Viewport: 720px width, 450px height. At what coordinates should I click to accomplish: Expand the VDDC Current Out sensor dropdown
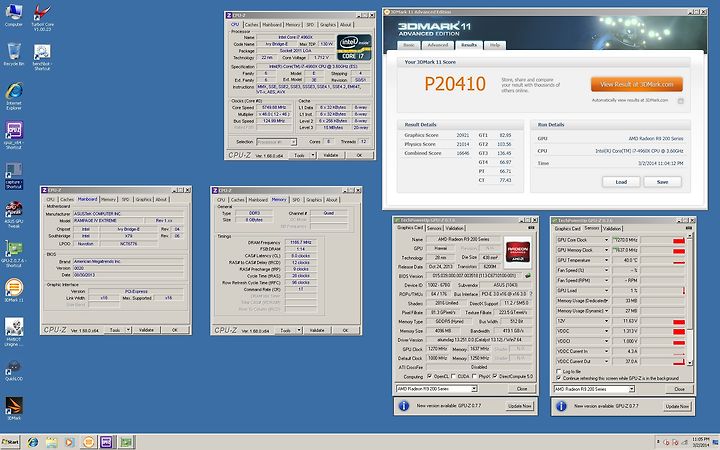606,361
